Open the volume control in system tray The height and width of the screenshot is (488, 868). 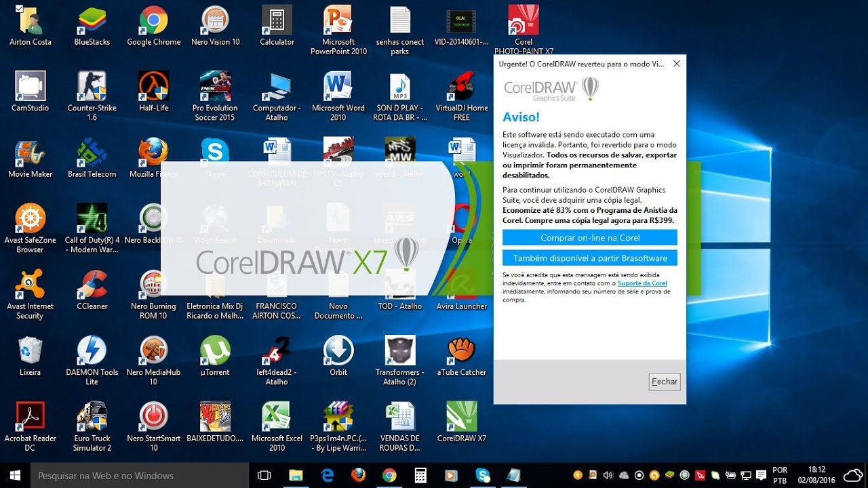[x=608, y=475]
